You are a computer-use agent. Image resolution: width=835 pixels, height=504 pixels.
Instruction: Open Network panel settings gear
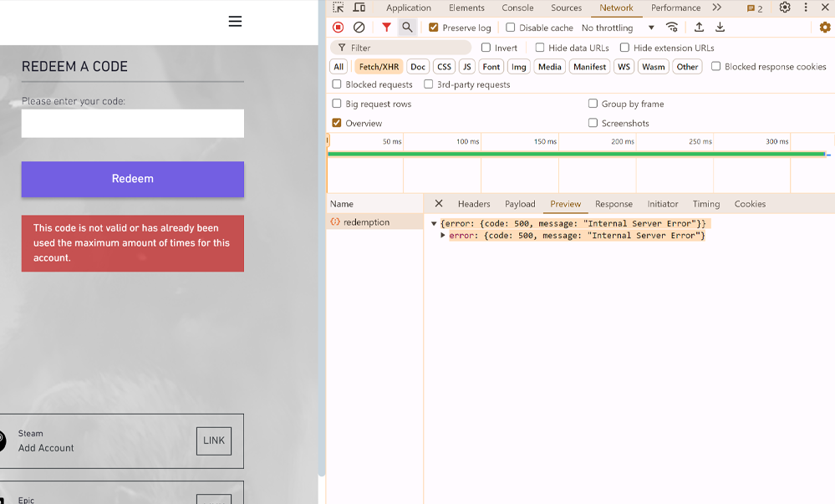coord(825,28)
